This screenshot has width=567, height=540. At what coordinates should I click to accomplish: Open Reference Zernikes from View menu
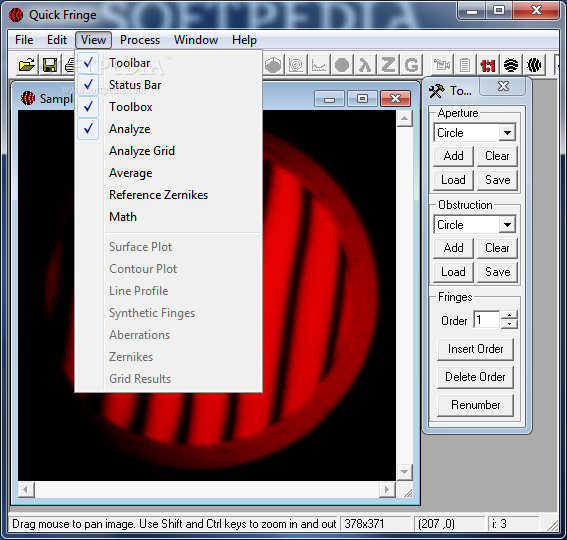169,195
